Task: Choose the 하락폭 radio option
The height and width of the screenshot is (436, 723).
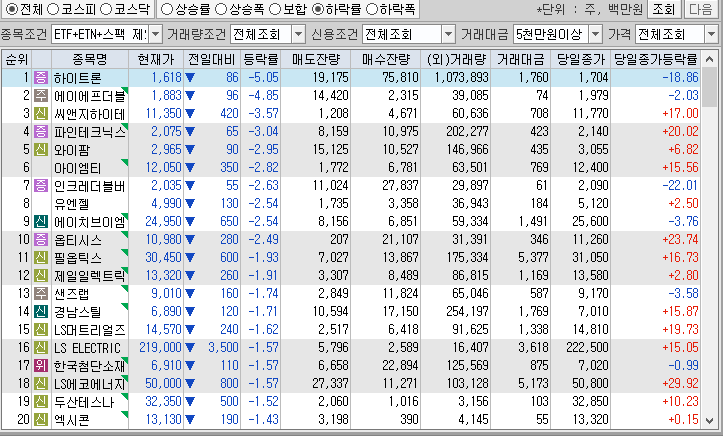Action: point(372,9)
